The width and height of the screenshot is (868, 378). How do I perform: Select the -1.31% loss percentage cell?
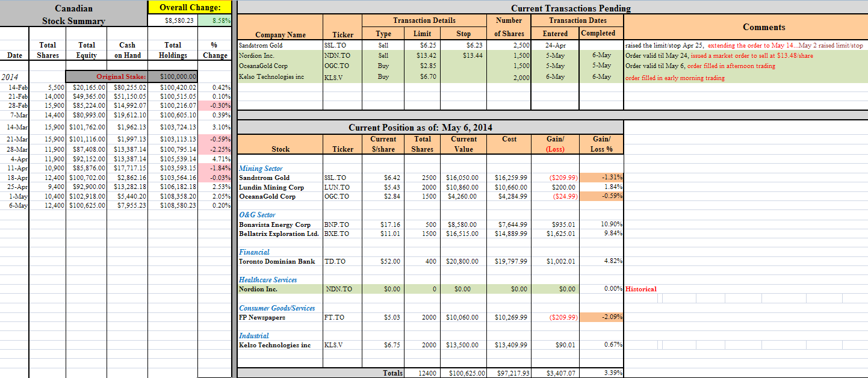602,178
